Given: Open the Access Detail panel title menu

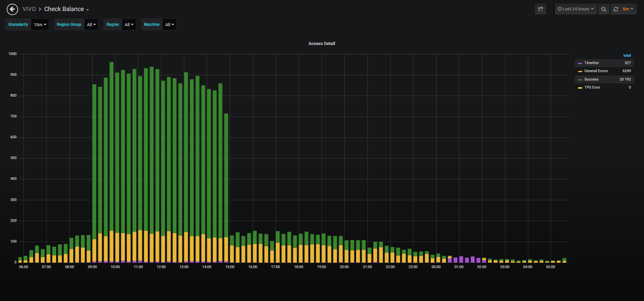Looking at the screenshot, I should 322,44.
